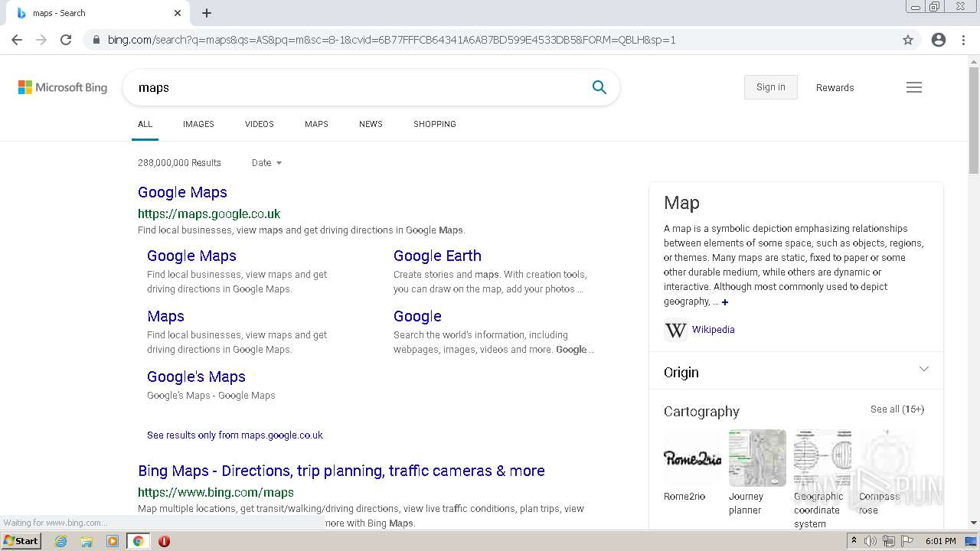Click the Microsoft Bing logo

pyautogui.click(x=63, y=87)
